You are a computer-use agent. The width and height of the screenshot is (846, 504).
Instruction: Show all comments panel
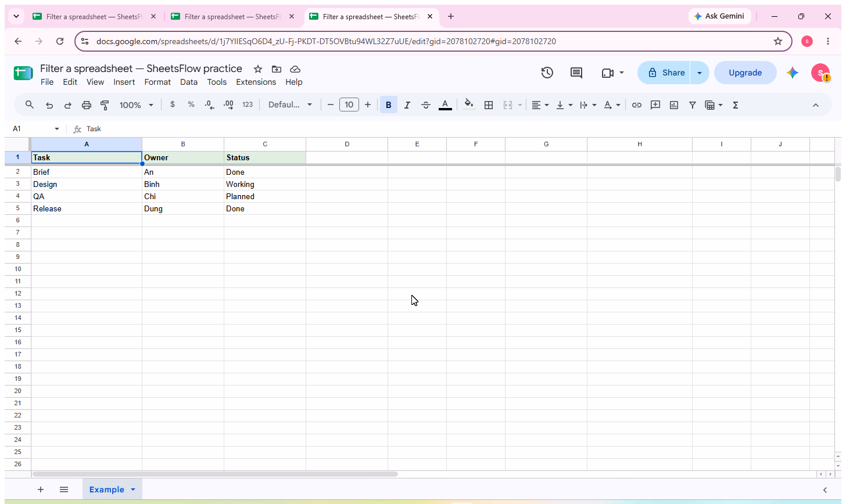coord(576,73)
